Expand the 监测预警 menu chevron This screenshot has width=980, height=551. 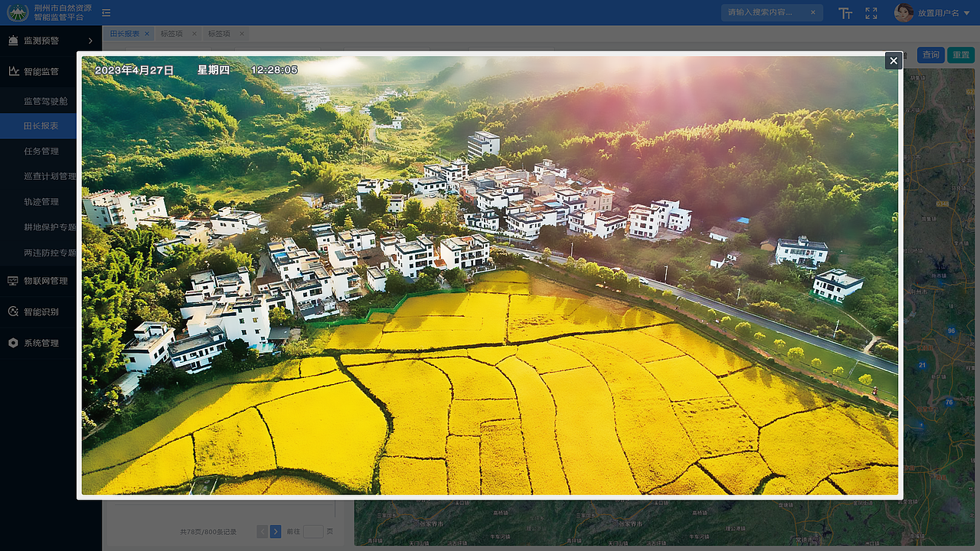90,41
